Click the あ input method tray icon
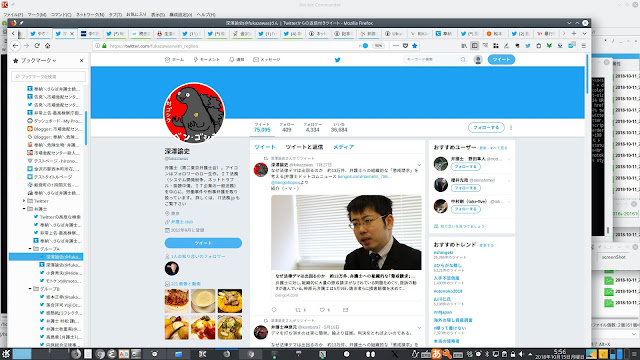Viewport: 640px width, 360px height. tap(436, 354)
